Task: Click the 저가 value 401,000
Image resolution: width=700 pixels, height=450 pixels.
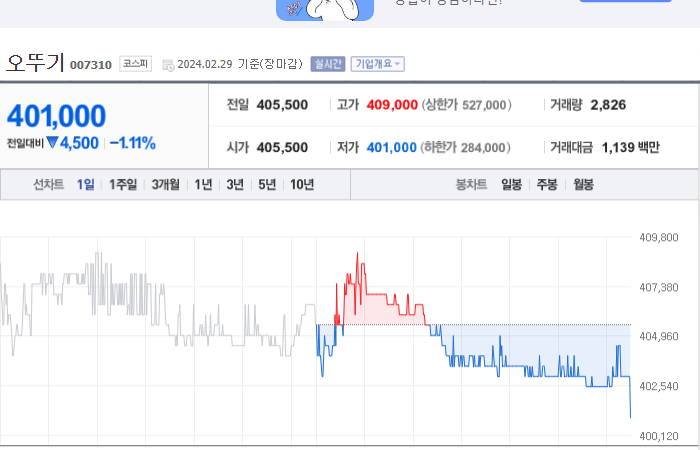Action: 392,147
